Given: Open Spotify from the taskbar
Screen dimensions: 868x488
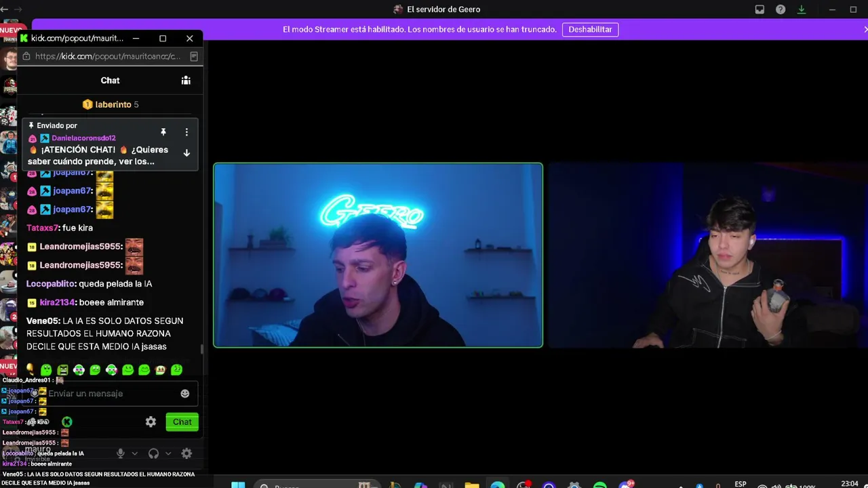Looking at the screenshot, I should tap(600, 485).
